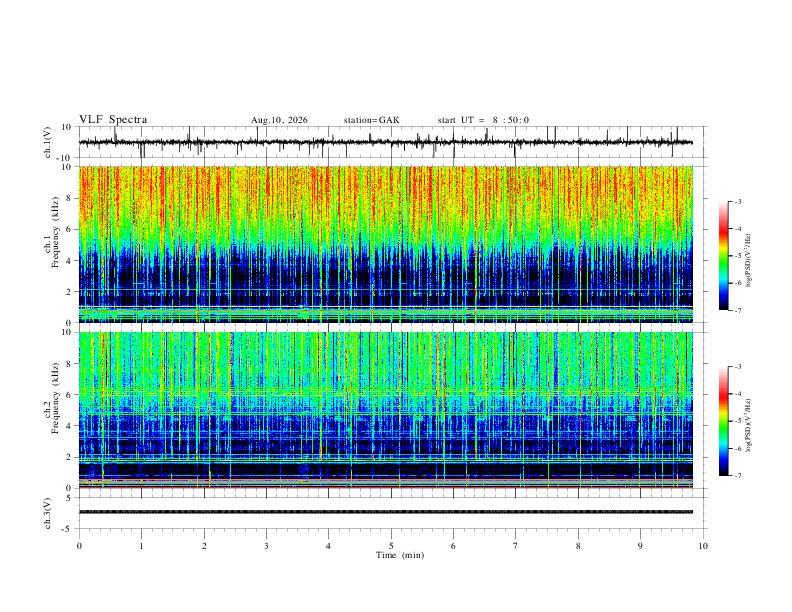This screenshot has height=612, width=792.
Task: Click the start UT 8:50:0 label
Action: click(483, 120)
